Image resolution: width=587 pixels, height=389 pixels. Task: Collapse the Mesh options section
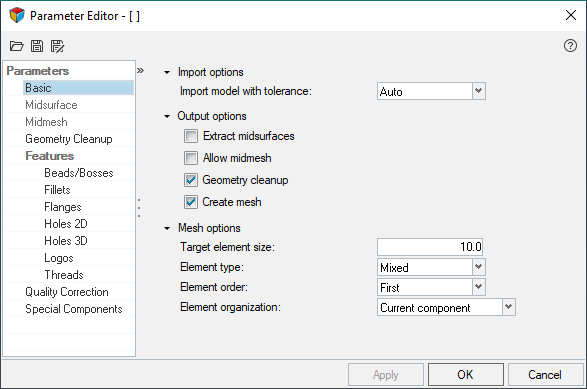[167, 228]
